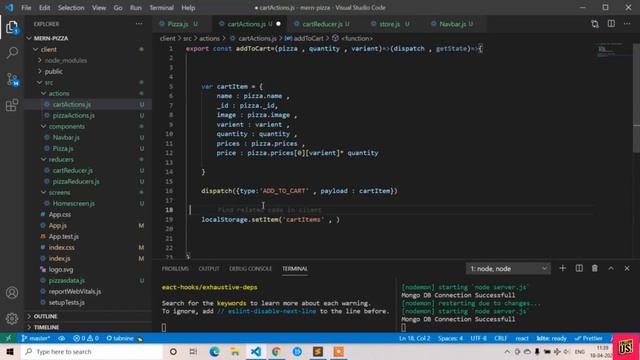Open the Search view in activity bar

[12, 53]
